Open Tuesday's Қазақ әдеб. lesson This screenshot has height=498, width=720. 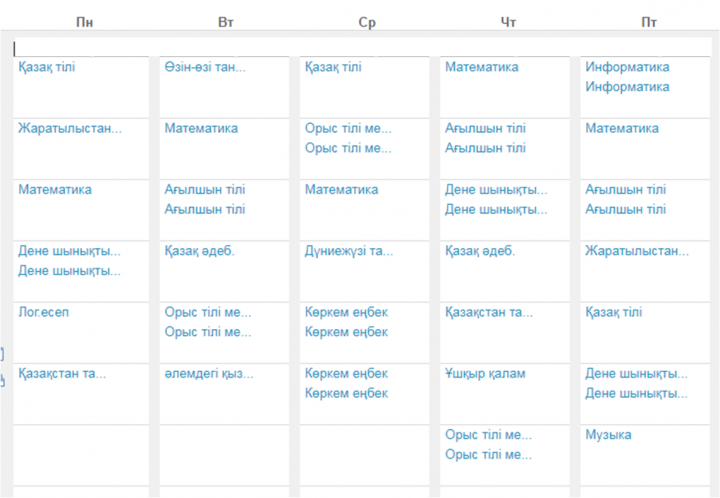click(x=199, y=251)
